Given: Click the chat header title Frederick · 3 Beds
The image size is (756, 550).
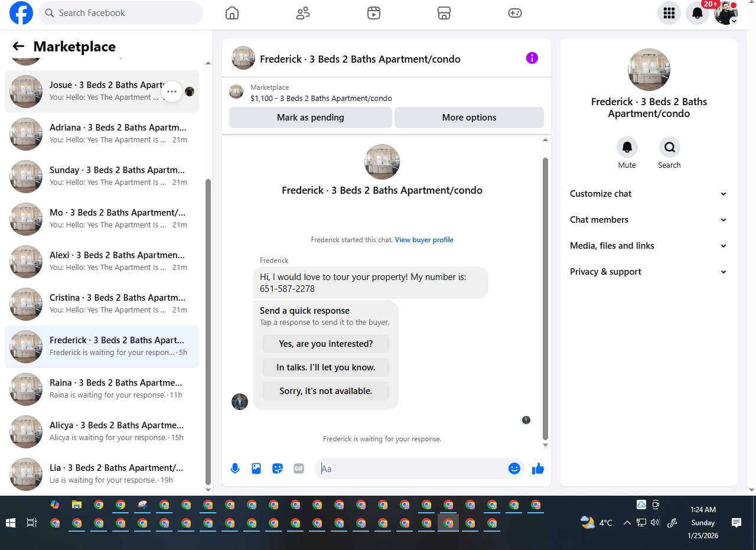Looking at the screenshot, I should [360, 59].
